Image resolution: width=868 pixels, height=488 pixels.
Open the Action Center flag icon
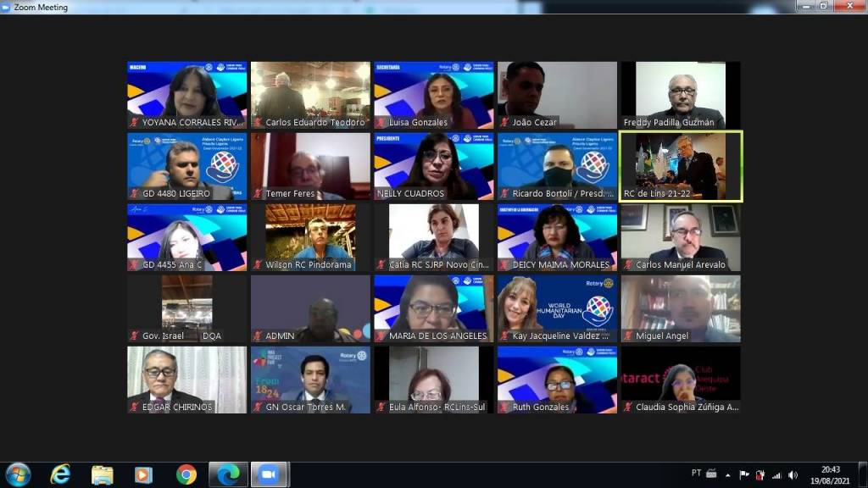coord(744,475)
